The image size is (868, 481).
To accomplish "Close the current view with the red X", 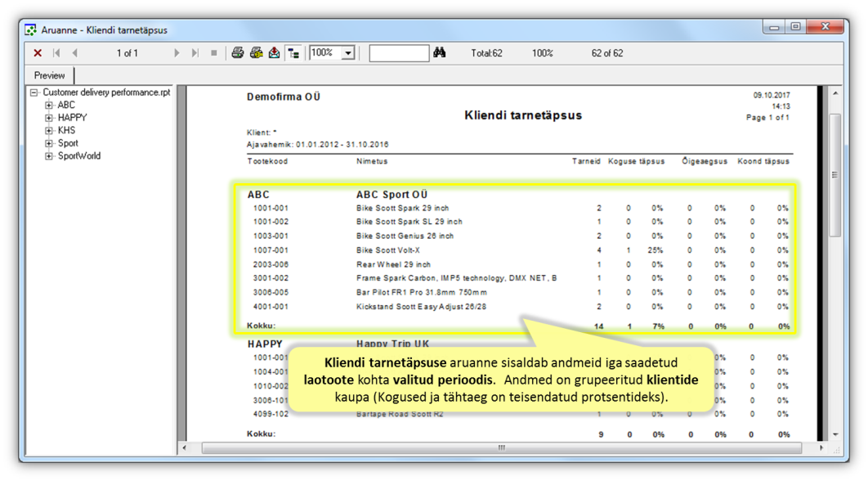I will pos(38,53).
